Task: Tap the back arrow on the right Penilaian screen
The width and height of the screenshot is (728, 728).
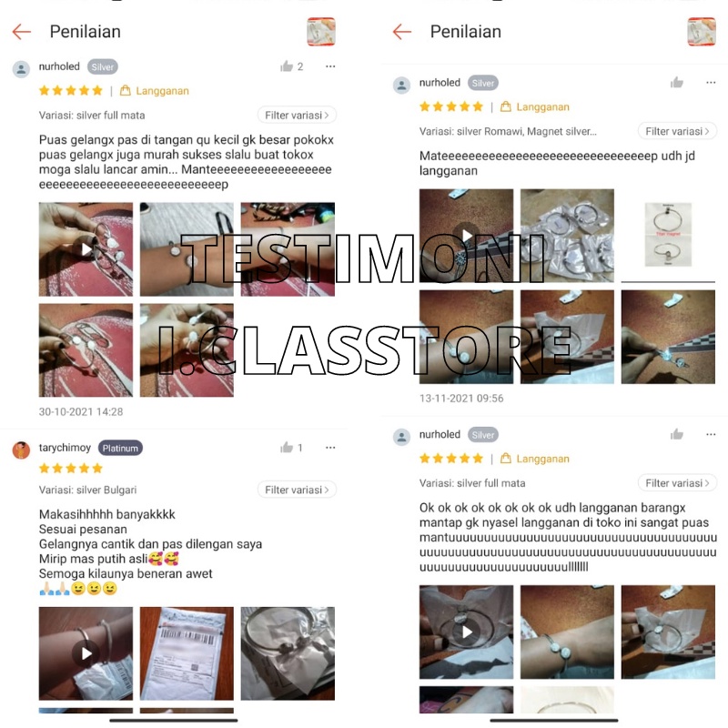Action: tap(402, 32)
